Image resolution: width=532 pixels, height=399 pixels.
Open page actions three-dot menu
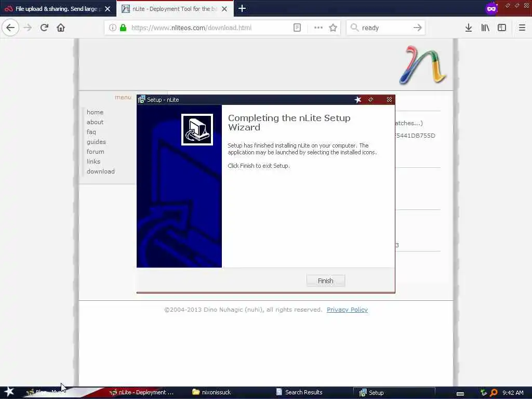coord(318,28)
